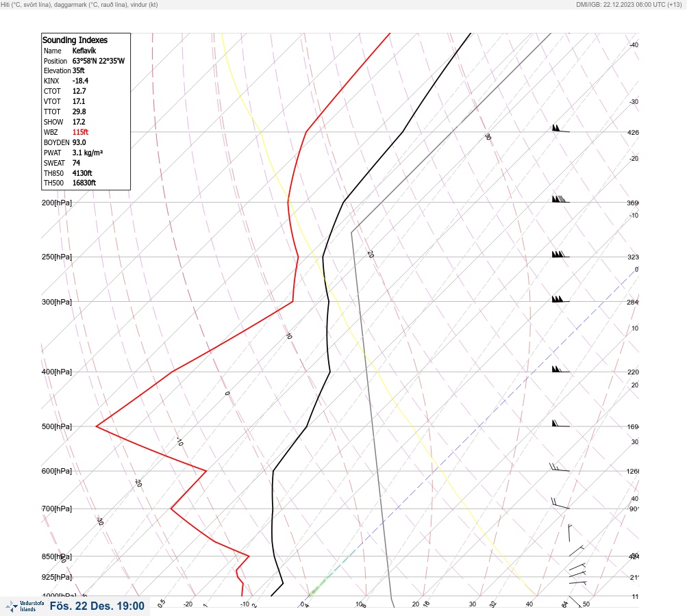Click the 925[hPa] pressure level label
687x616 pixels.
point(57,577)
